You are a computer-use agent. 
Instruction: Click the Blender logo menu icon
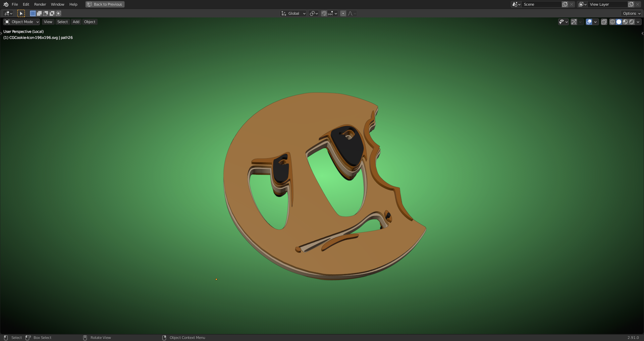click(x=6, y=4)
